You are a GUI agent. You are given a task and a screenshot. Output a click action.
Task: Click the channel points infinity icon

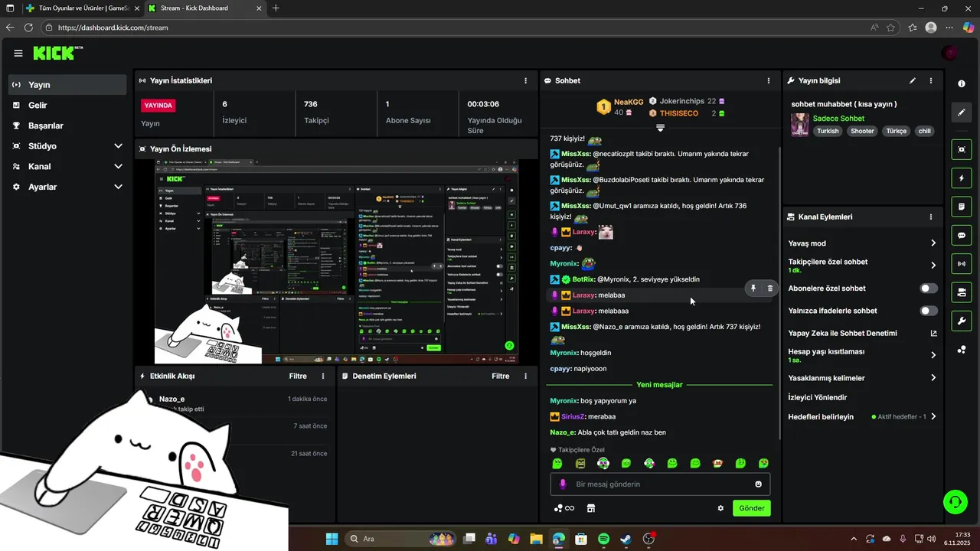(x=564, y=508)
